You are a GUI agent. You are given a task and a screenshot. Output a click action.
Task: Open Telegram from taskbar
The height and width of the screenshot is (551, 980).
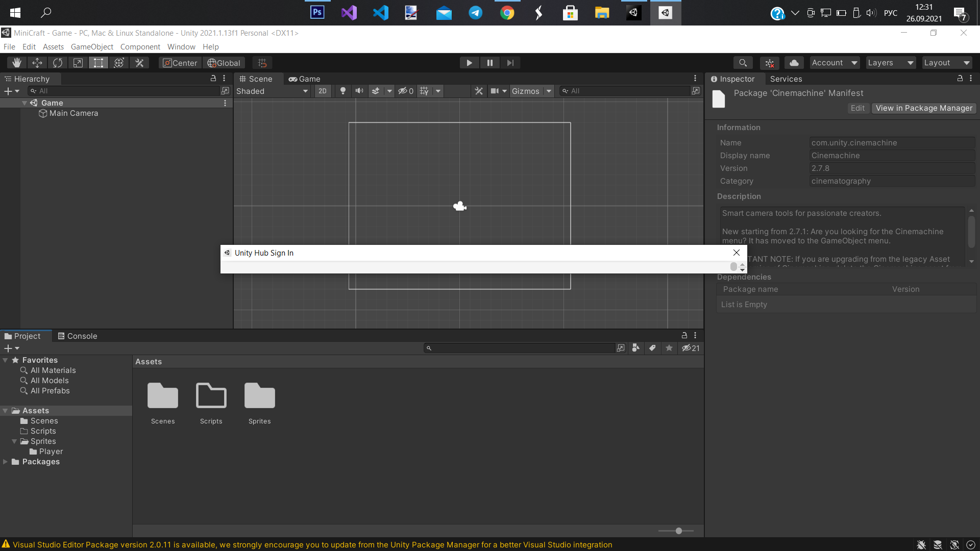[476, 13]
